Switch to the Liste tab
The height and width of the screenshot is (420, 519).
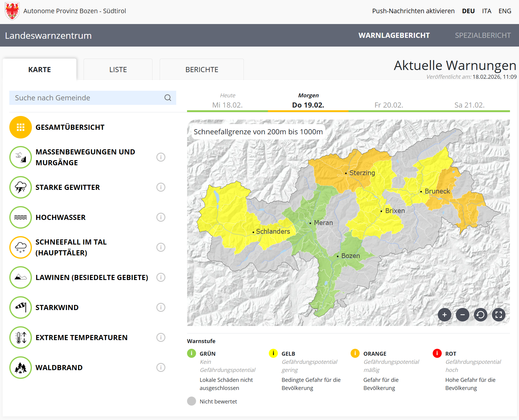tap(118, 70)
